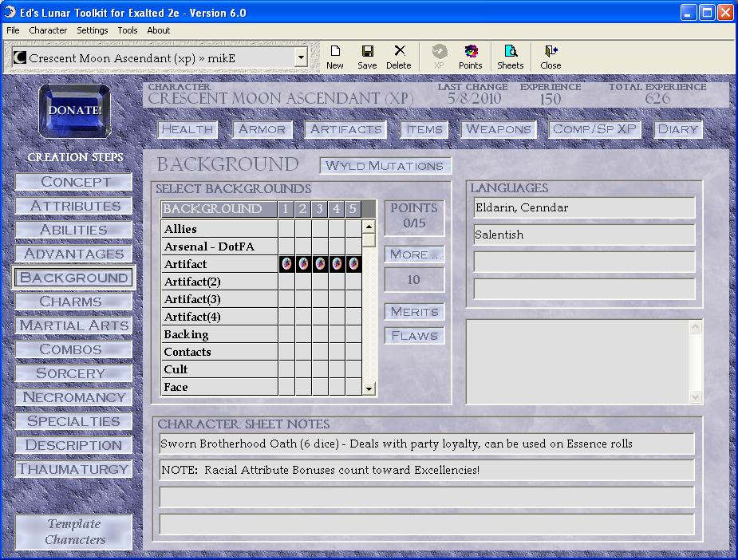This screenshot has width=738, height=560.
Task: Go to the Thaumaturgy creation step
Action: [74, 469]
